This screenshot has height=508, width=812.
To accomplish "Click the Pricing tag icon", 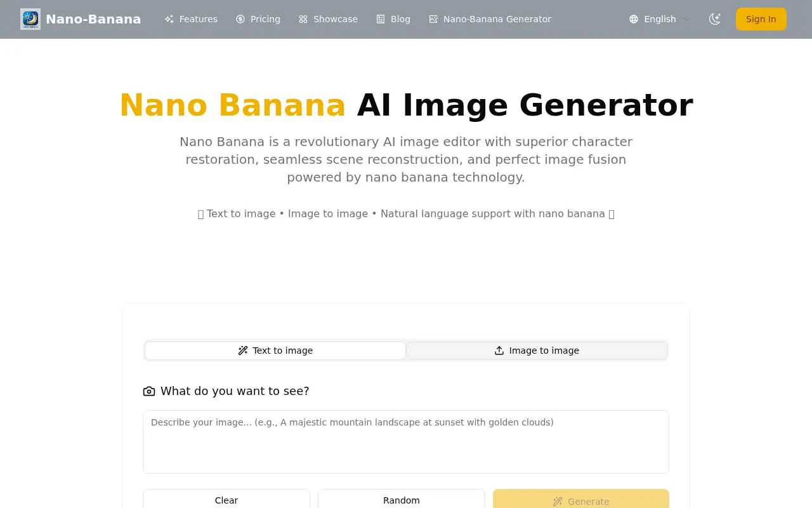I will [x=242, y=19].
